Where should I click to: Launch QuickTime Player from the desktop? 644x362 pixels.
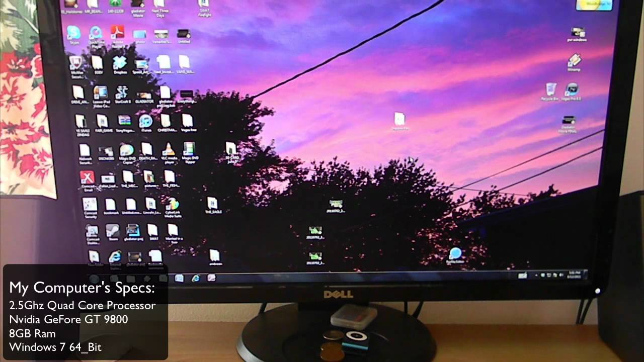(96, 36)
